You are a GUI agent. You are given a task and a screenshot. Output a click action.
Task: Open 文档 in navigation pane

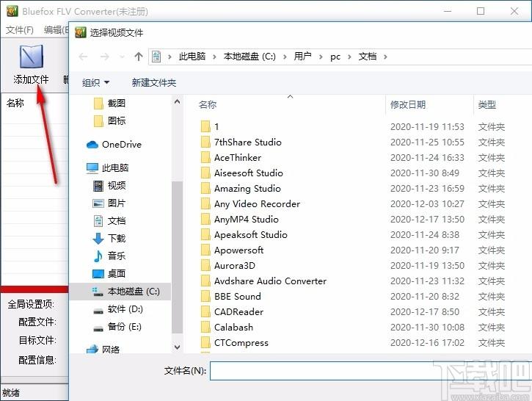(x=109, y=221)
